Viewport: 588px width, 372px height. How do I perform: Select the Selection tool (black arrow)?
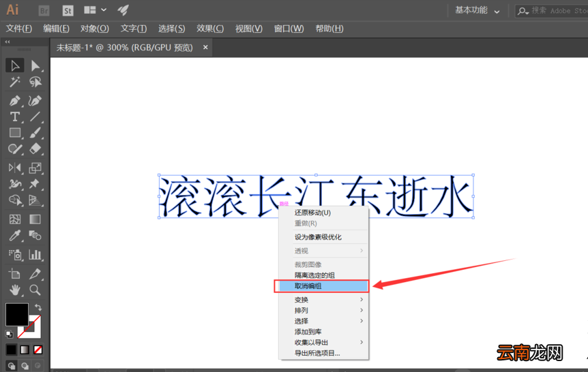point(15,65)
